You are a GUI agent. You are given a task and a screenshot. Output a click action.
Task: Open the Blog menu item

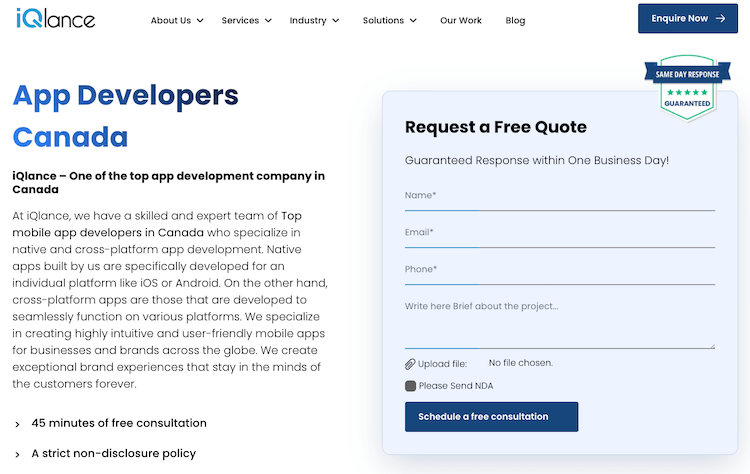point(515,20)
